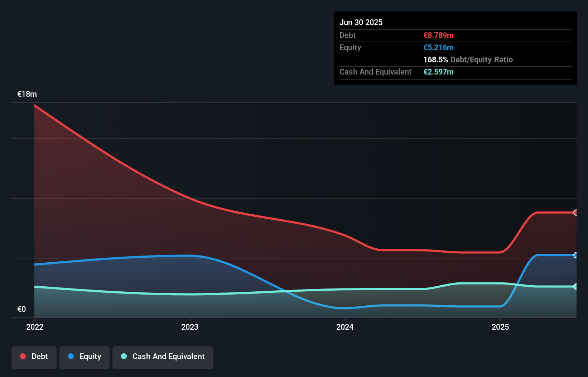Select the Equity endpoint marker on the chart
This screenshot has width=588, height=377.
tap(575, 255)
